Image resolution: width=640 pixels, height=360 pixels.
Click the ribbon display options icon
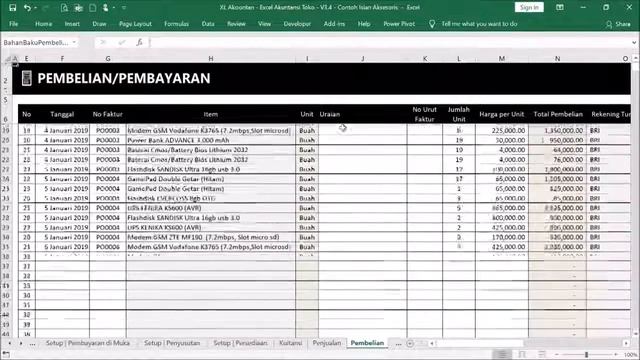560,7
